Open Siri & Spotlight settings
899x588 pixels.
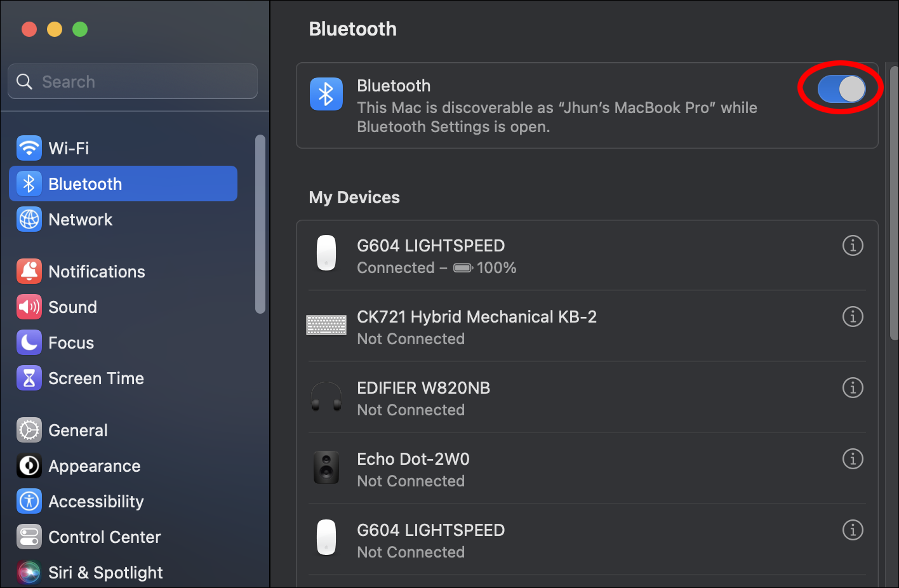105,573
